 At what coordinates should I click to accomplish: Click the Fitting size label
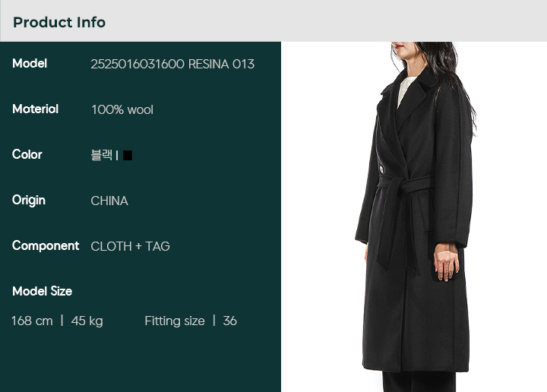175,321
